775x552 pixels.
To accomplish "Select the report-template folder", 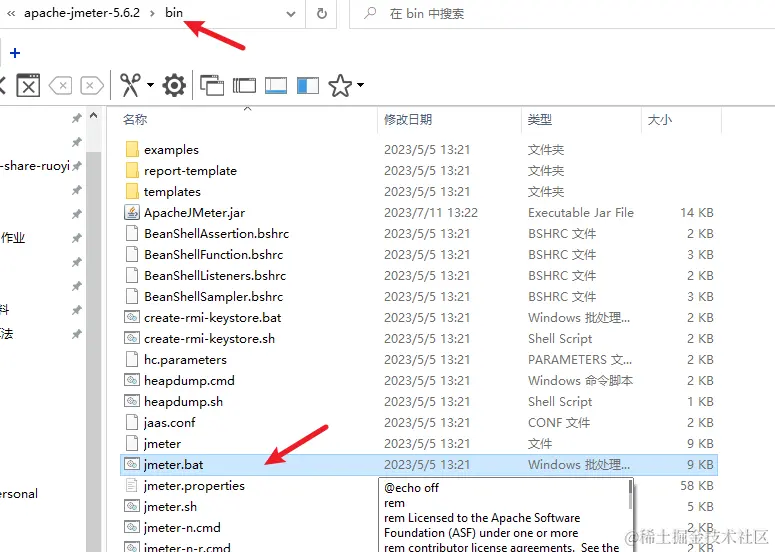I will tap(190, 171).
